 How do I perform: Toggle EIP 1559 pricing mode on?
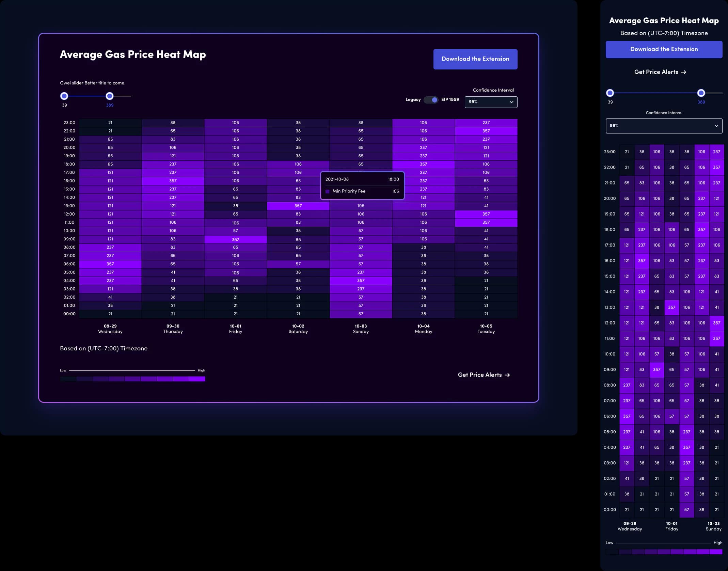click(x=430, y=99)
